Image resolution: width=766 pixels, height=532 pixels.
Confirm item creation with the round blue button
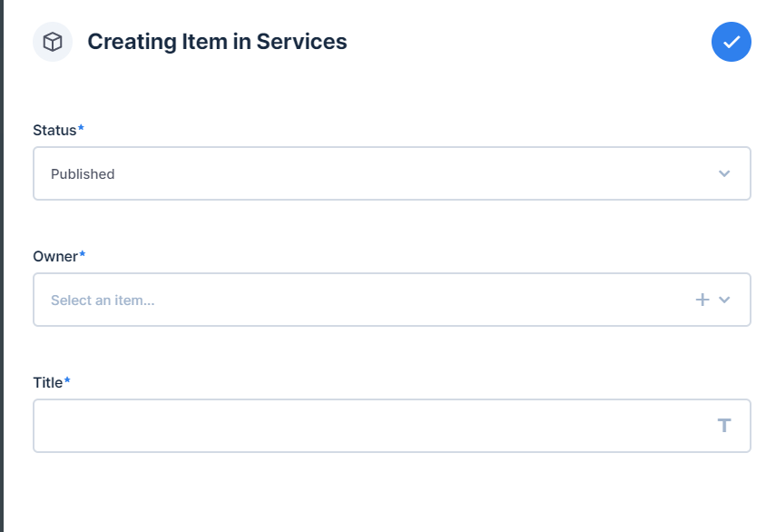(x=731, y=42)
